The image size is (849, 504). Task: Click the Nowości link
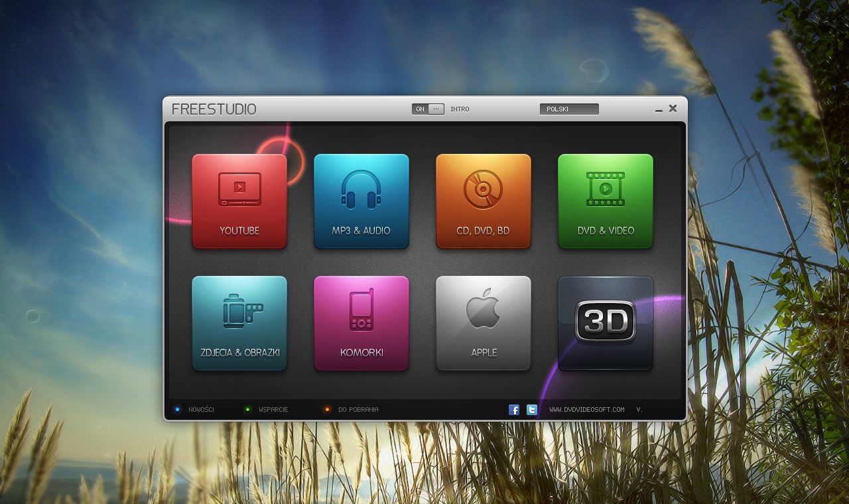(201, 410)
